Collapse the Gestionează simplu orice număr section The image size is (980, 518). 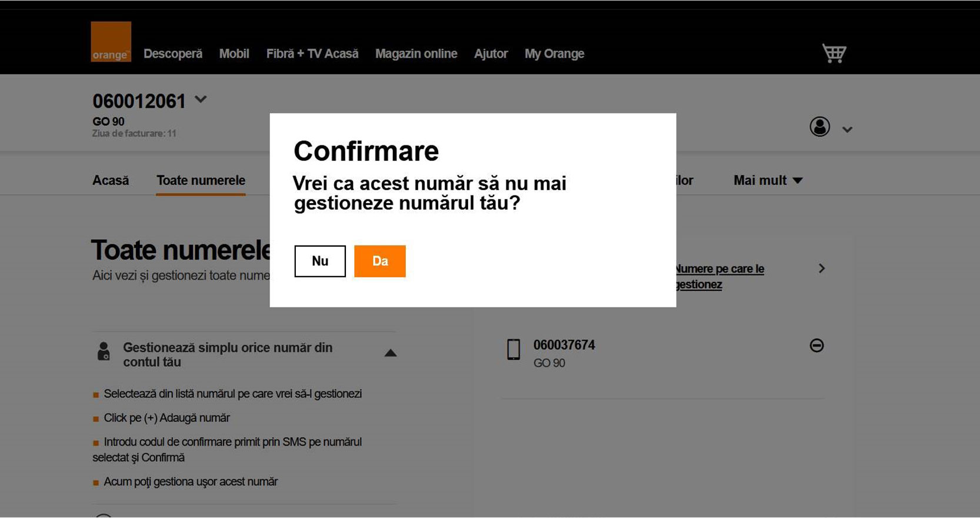click(390, 353)
